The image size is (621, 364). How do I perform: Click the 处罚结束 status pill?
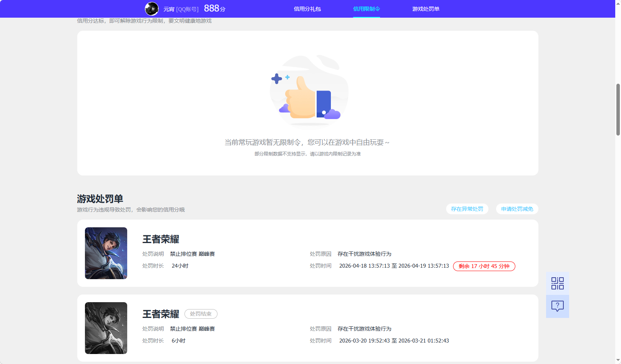[201, 314]
